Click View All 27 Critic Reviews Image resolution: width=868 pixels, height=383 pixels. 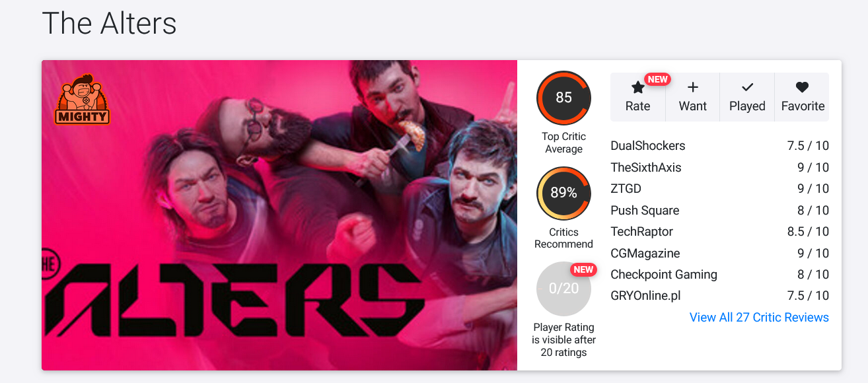759,318
